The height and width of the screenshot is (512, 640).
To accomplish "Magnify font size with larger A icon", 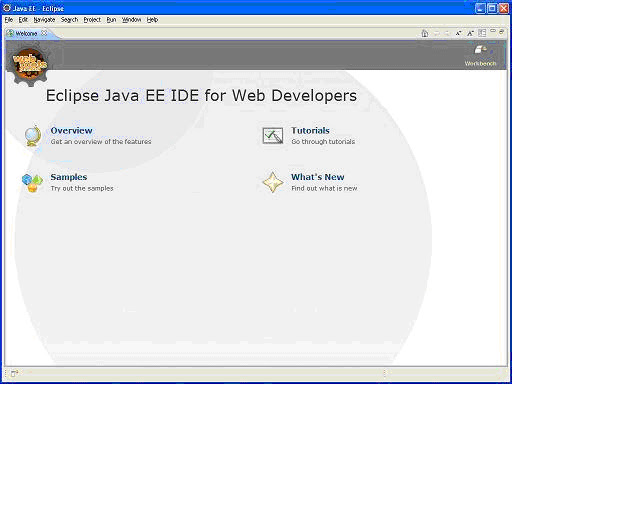I will [470, 33].
